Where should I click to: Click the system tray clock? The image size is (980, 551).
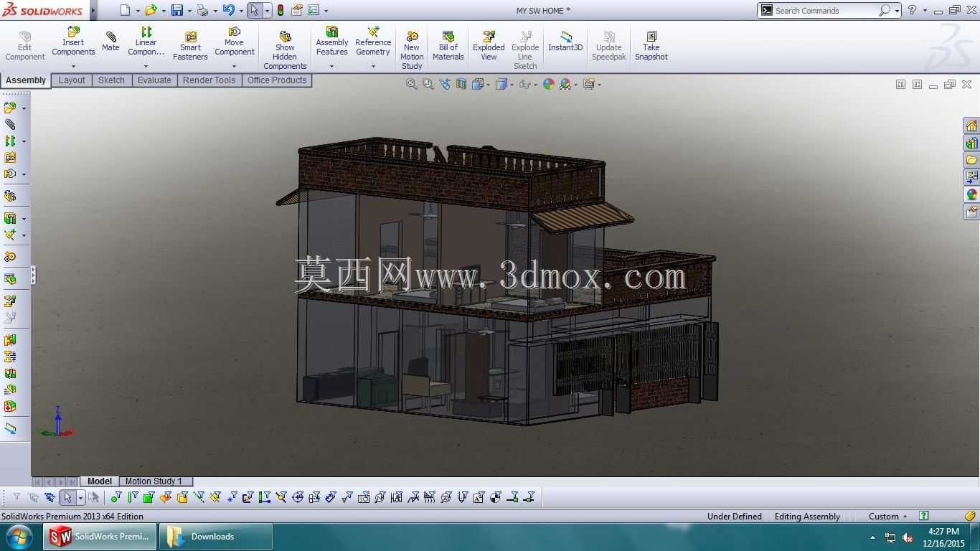tap(943, 537)
